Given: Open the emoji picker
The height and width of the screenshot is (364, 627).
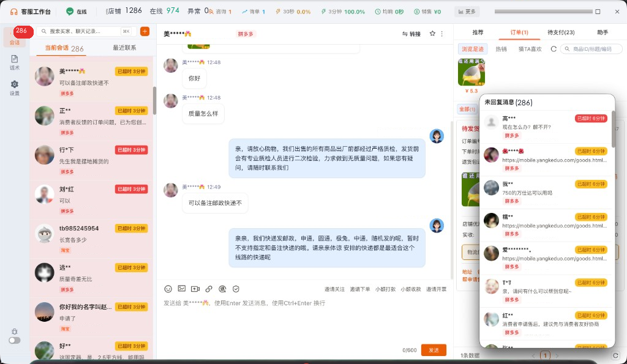Looking at the screenshot, I should click(168, 289).
